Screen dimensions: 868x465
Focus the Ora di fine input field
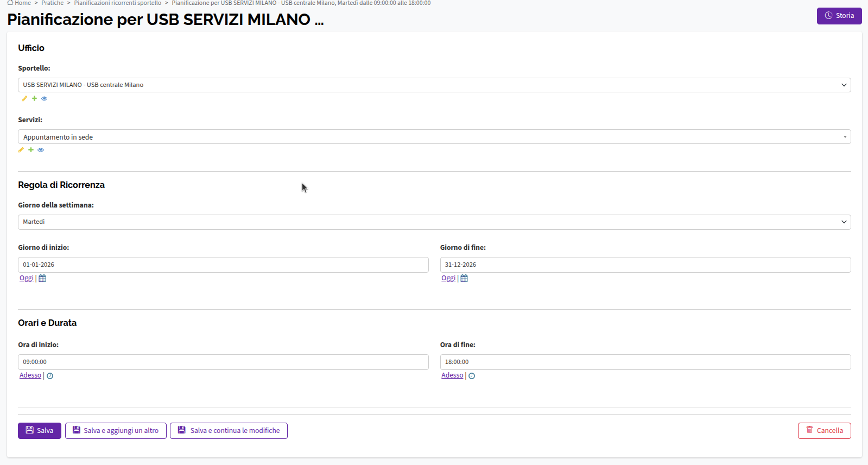tap(645, 362)
